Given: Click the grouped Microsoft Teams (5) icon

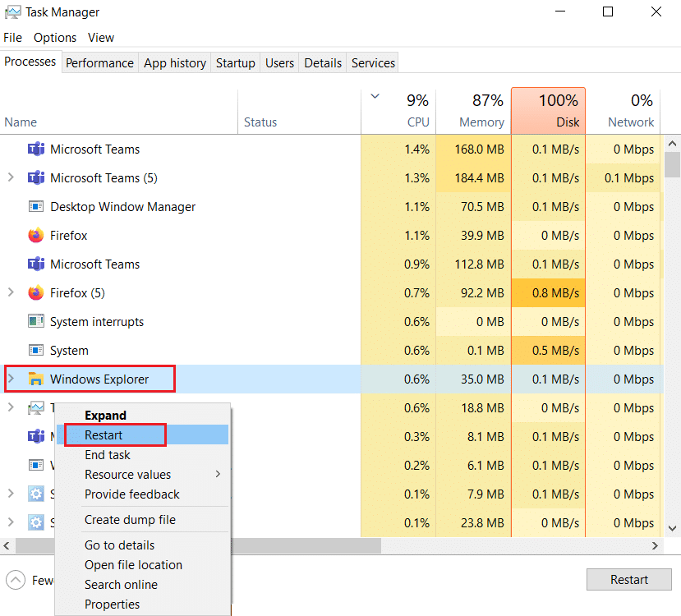Looking at the screenshot, I should pyautogui.click(x=35, y=177).
